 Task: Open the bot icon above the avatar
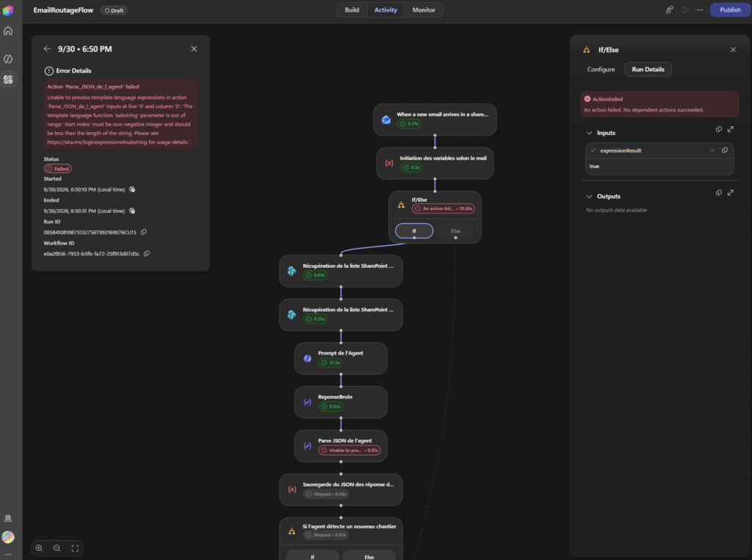point(8,518)
